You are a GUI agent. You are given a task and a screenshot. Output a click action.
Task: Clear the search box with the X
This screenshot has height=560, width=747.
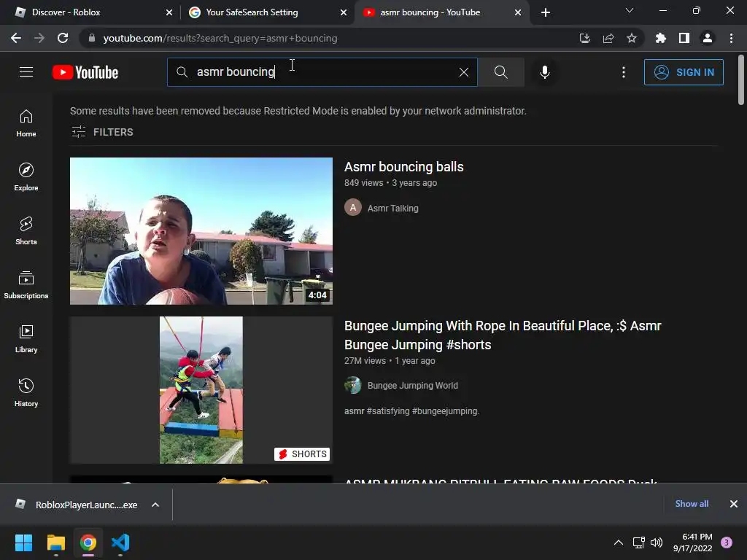pos(463,72)
